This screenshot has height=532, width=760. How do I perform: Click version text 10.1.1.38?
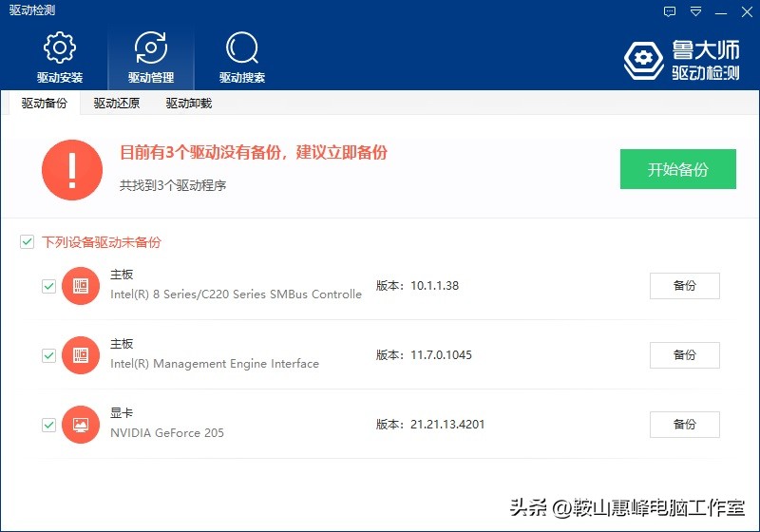coord(434,285)
